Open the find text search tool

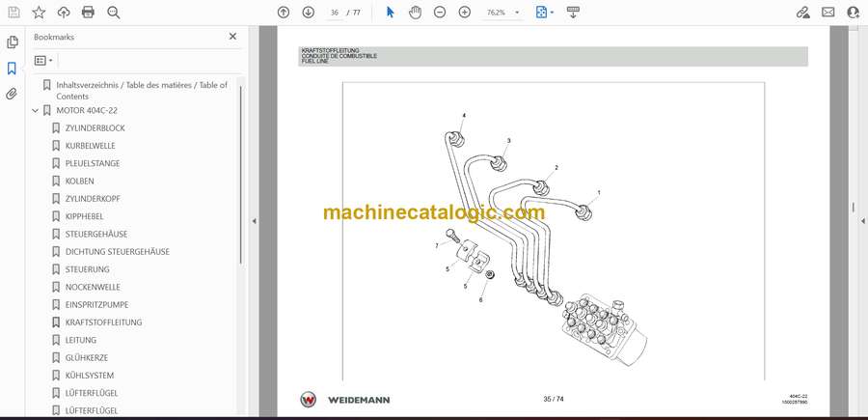pos(114,13)
